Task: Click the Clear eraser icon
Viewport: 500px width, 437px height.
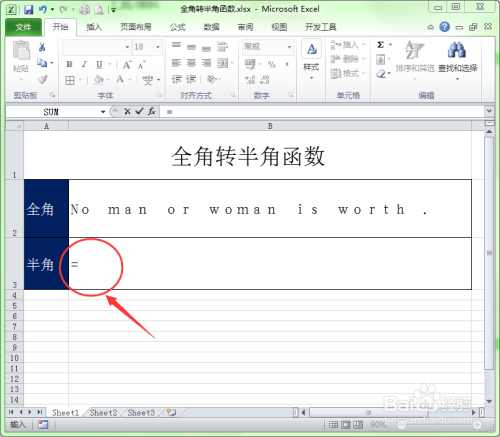Action: [x=381, y=74]
